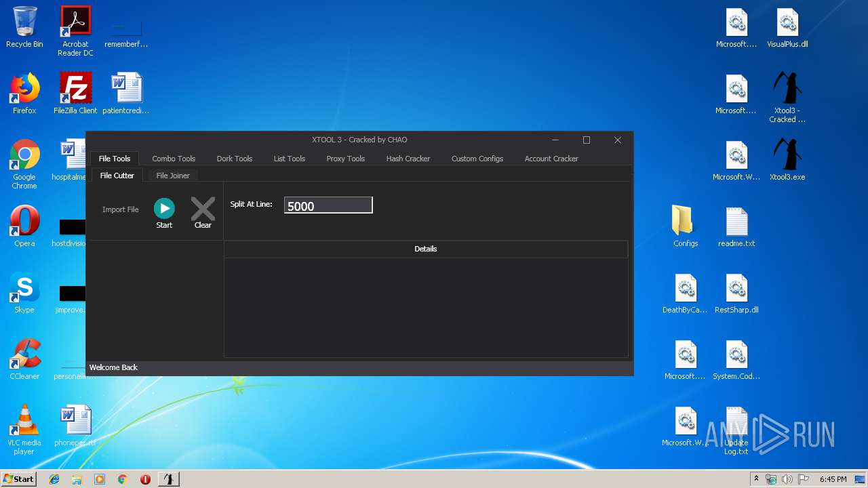Select Skype desktop shortcut

(x=24, y=293)
